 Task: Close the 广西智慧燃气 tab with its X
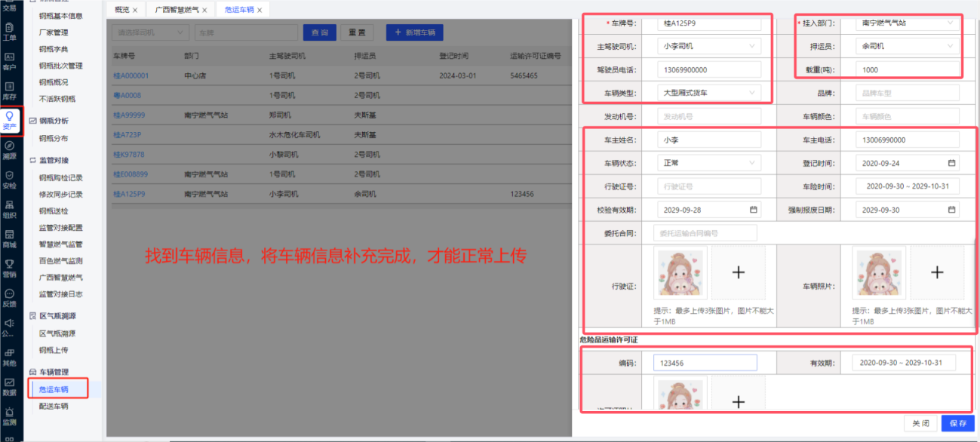pos(204,11)
